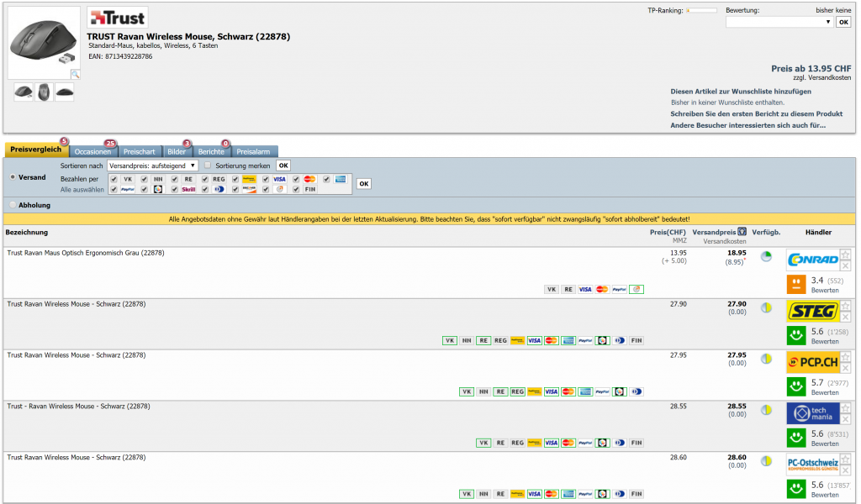Image resolution: width=861 pixels, height=504 pixels.
Task: Click the green smiley rating icon for techmania
Action: click(796, 438)
